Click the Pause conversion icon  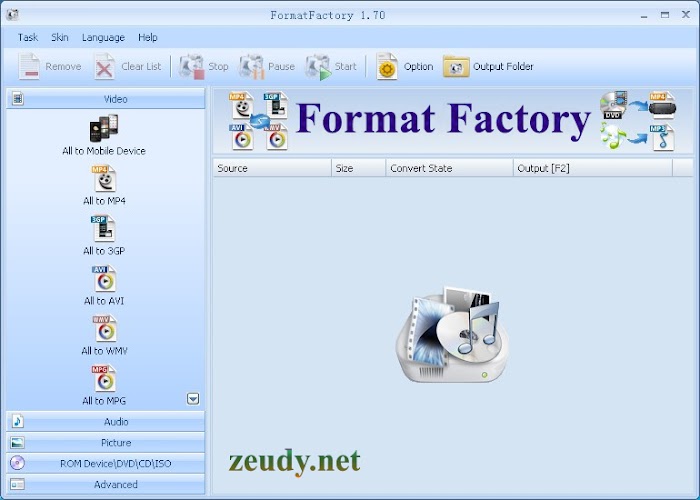point(252,67)
